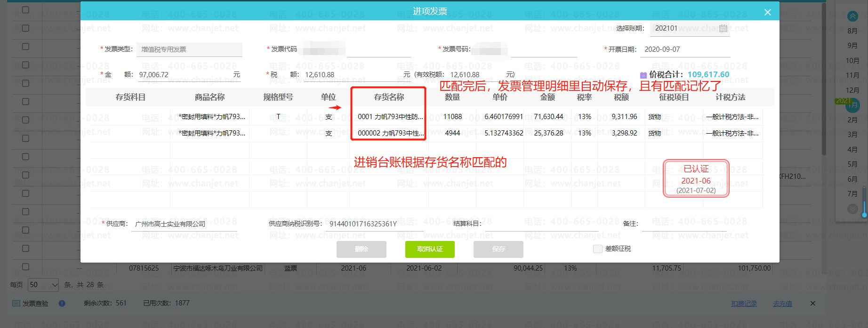Click the 保存 button
The height and width of the screenshot is (328, 868).
tap(498, 249)
